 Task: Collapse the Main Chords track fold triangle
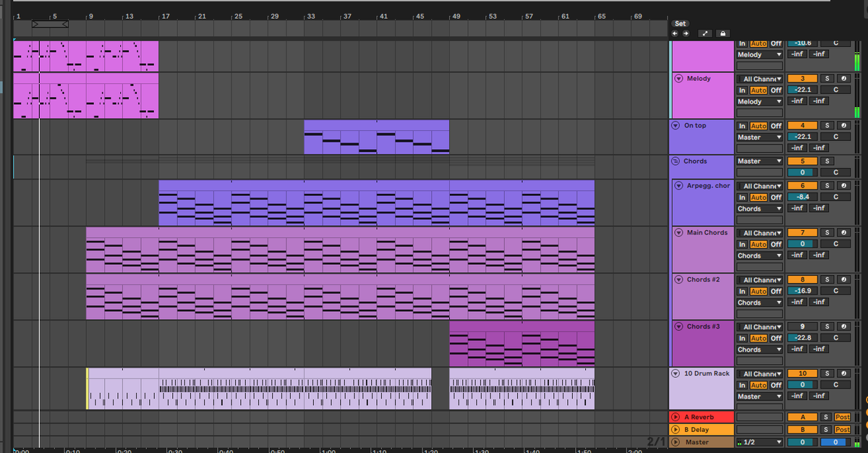coord(678,232)
